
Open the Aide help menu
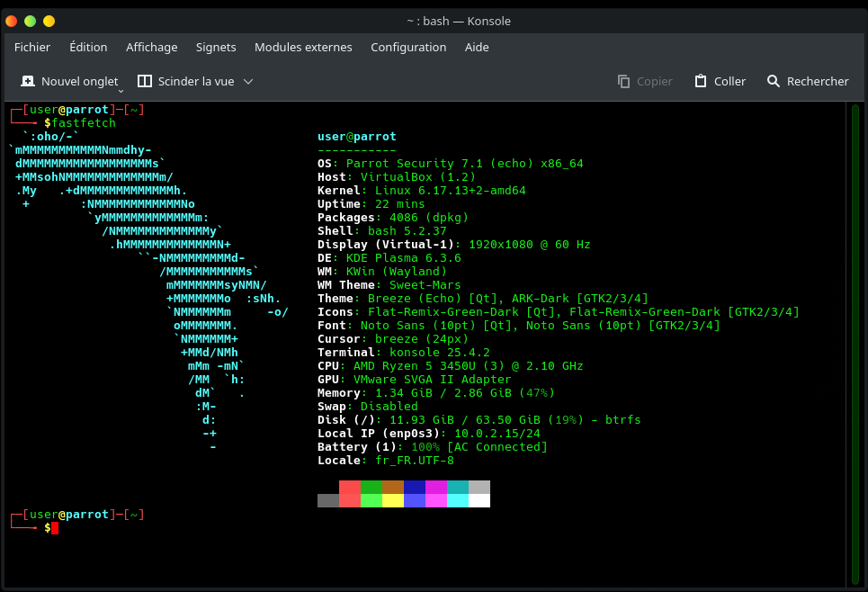point(477,47)
